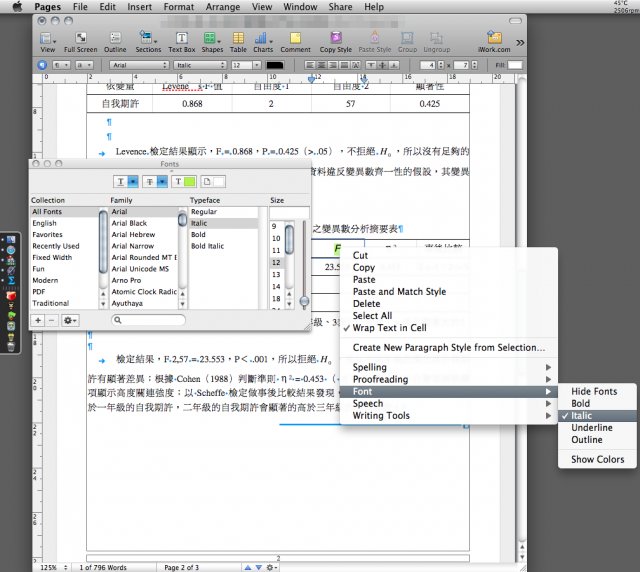Click the Copy Style toolbar icon
Image resolution: width=640 pixels, height=572 pixels.
(x=336, y=42)
